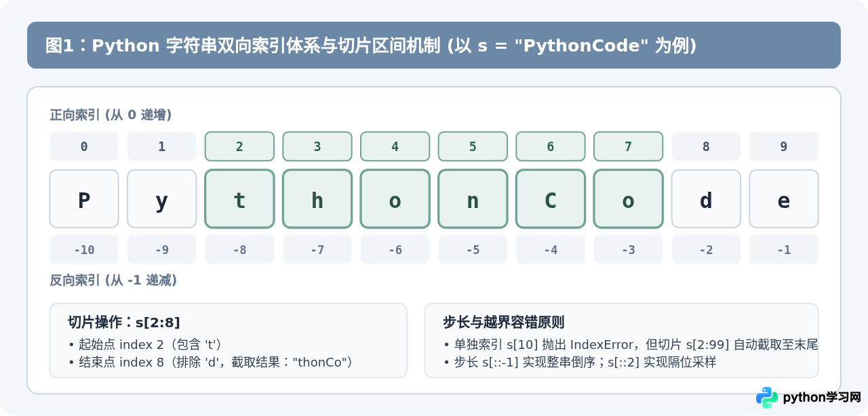Click the highlighted character box 't'
Image resolution: width=868 pixels, height=416 pixels.
[239, 199]
